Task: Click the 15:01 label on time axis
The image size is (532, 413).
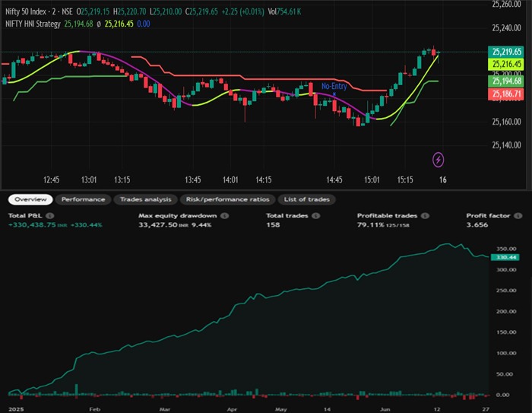Action: click(x=371, y=180)
